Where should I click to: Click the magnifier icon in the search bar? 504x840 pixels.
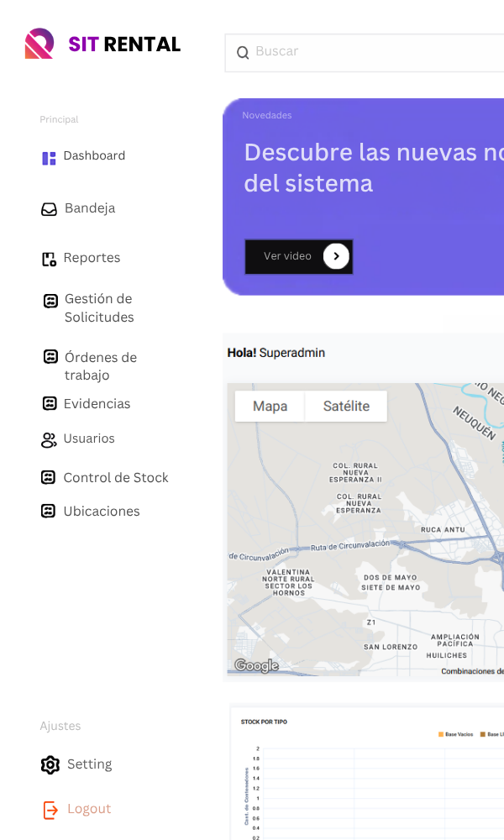tap(242, 52)
